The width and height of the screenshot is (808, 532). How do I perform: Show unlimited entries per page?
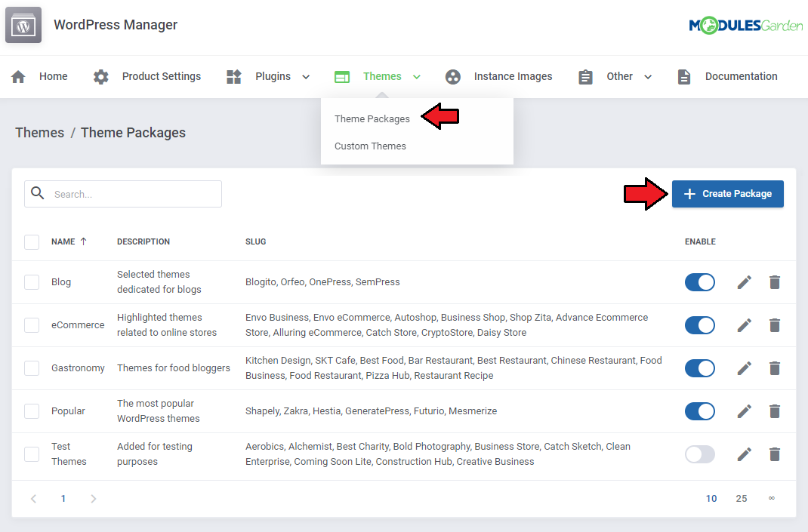coord(772,498)
